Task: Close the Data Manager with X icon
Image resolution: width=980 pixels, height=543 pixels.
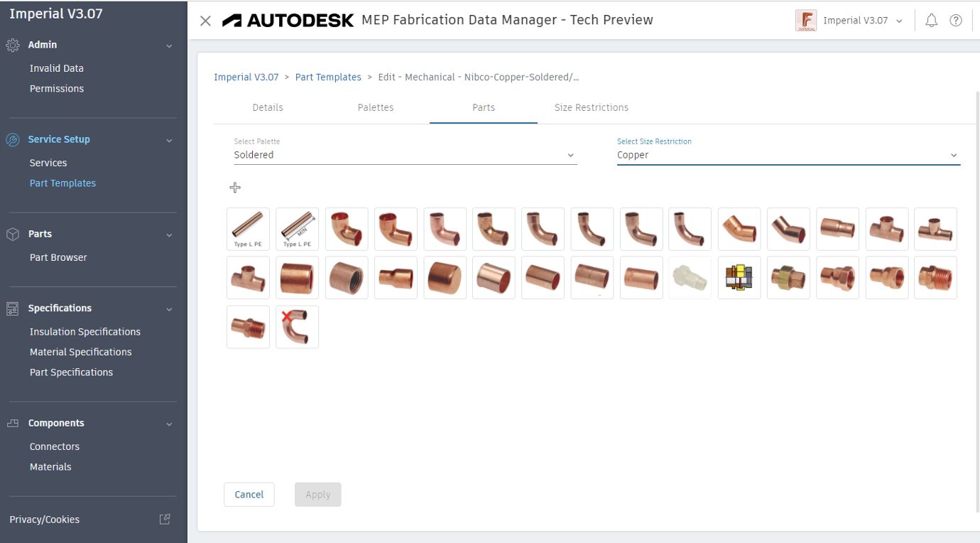Action: coord(205,21)
